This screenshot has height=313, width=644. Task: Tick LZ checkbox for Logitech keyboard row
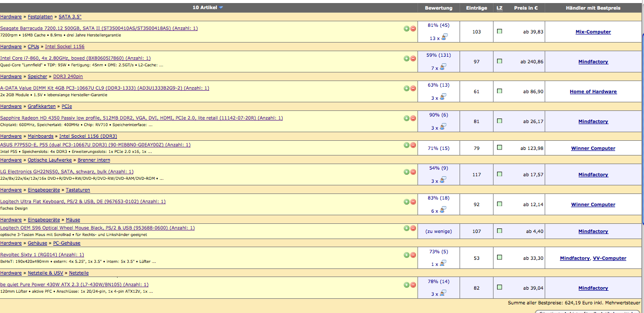click(500, 204)
